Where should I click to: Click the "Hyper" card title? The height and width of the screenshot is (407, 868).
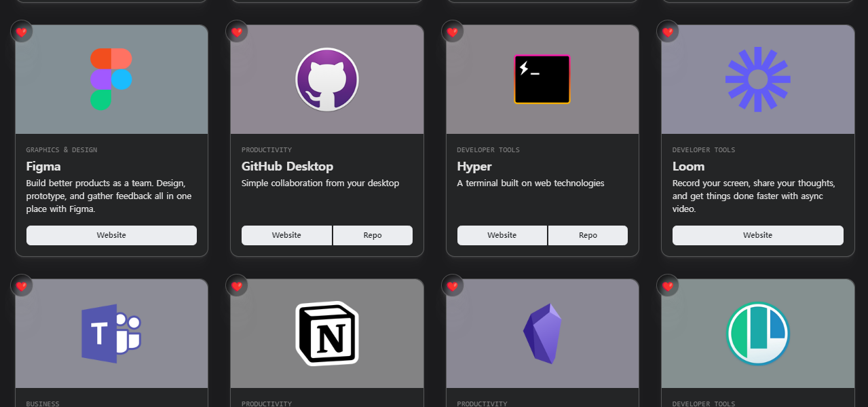click(x=474, y=166)
